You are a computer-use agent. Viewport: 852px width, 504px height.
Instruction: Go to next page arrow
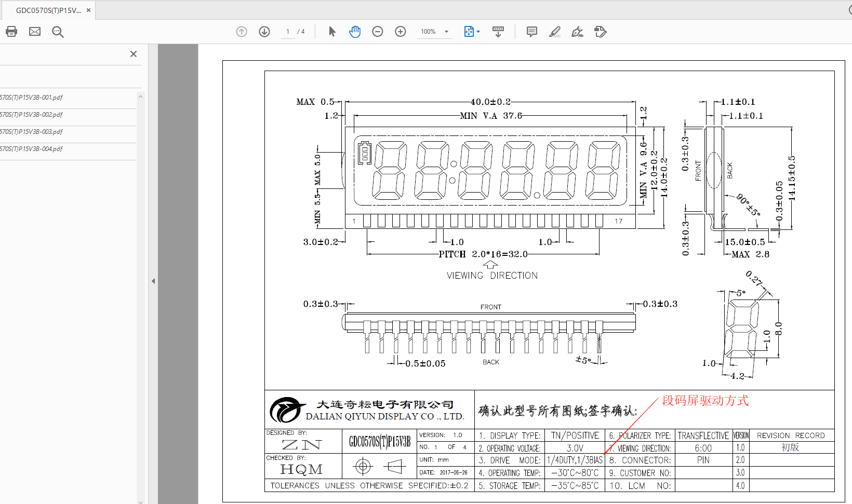(264, 32)
